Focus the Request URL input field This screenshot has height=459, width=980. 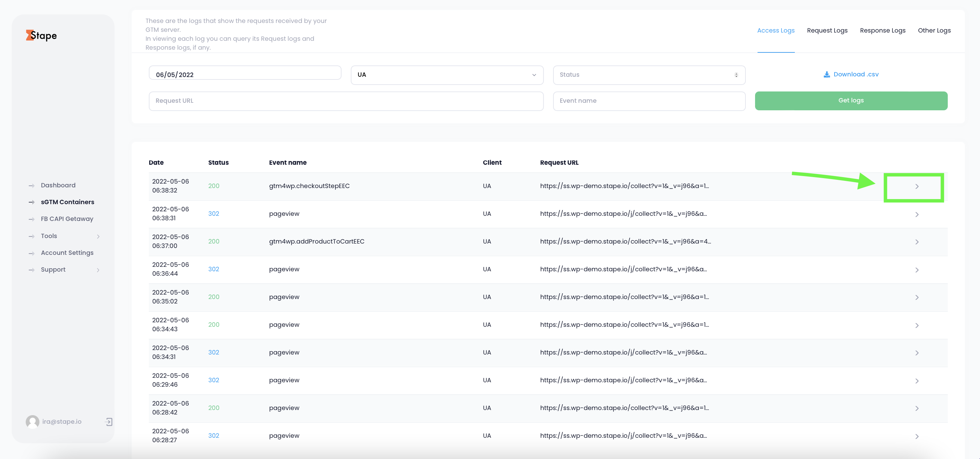pyautogui.click(x=346, y=101)
